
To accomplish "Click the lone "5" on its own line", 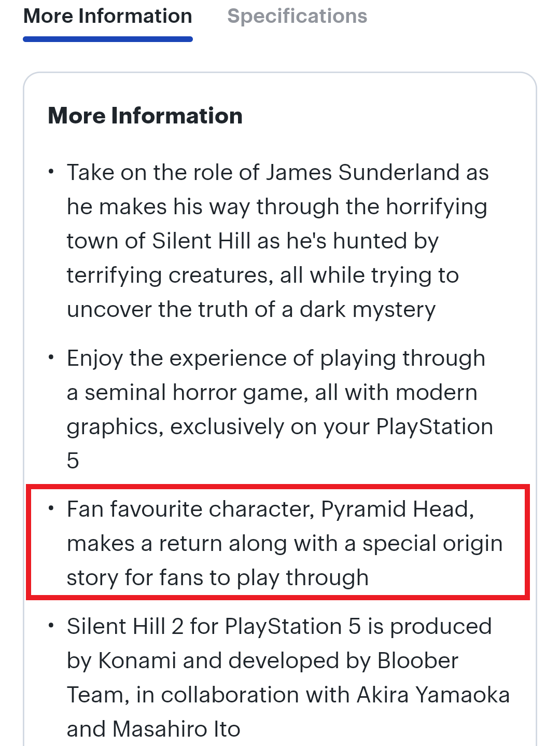I will coord(73,461).
